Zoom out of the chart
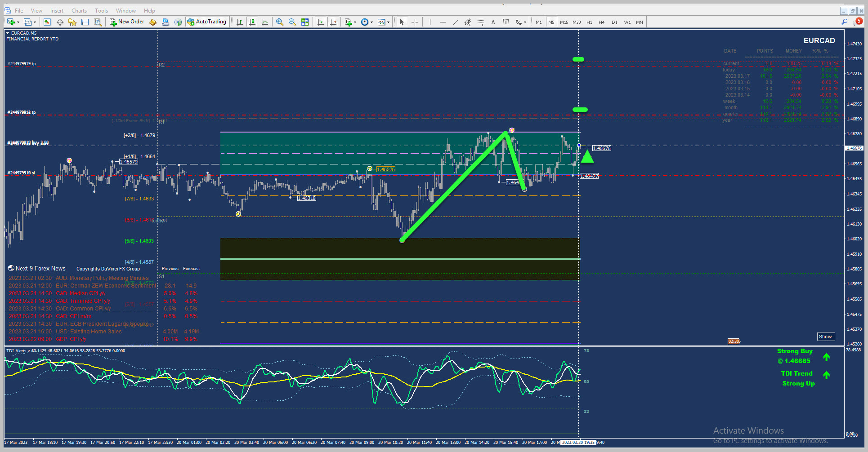The width and height of the screenshot is (868, 452). (292, 22)
